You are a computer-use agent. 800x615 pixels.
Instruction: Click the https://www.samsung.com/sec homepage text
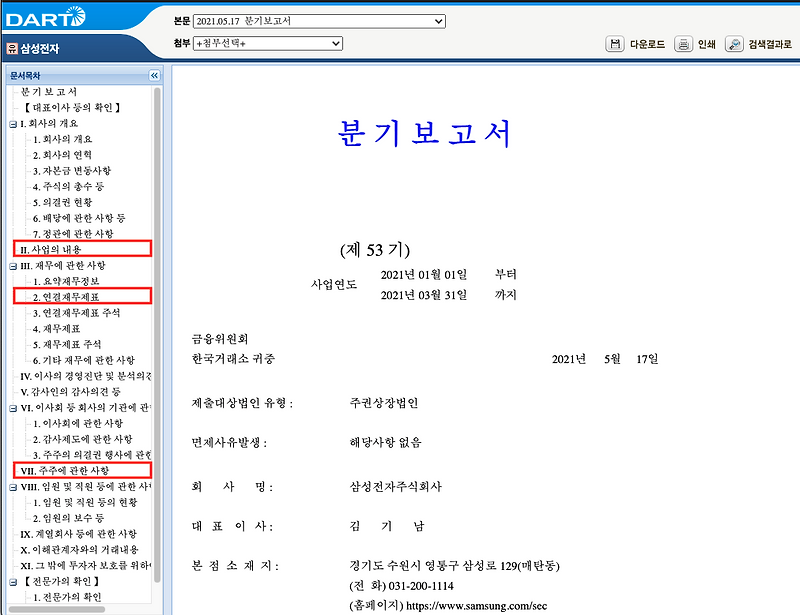click(477, 606)
